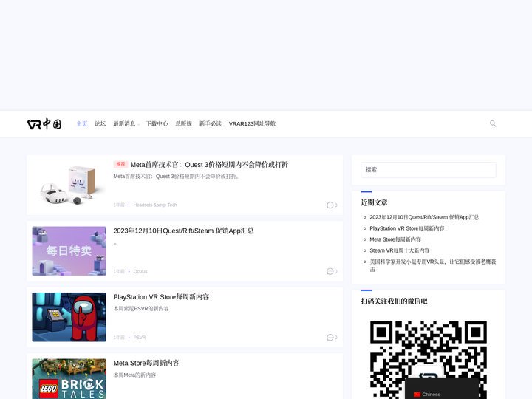Open 每日特卖 article thumbnail

tap(69, 251)
